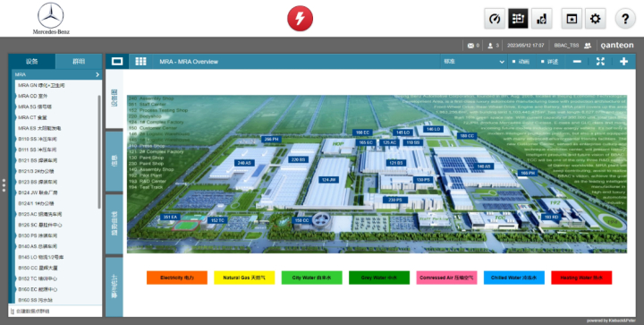Switch to the grid tiles view icon
The width and height of the screenshot is (644, 325).
pyautogui.click(x=141, y=61)
